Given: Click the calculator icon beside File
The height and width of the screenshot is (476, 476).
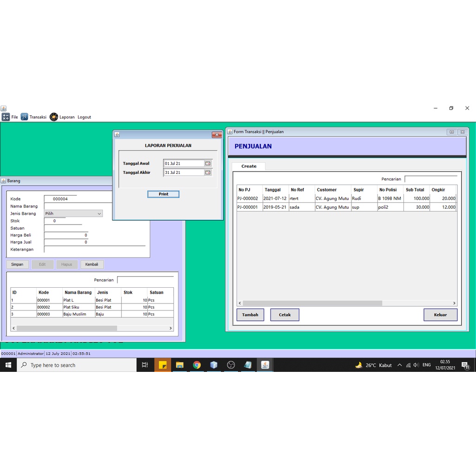Looking at the screenshot, I should pyautogui.click(x=6, y=117).
